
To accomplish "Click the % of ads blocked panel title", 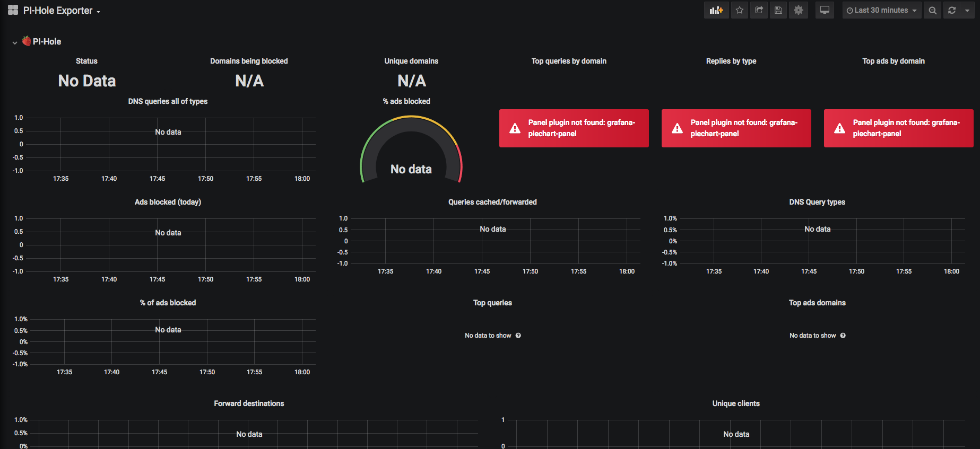I will (x=168, y=303).
